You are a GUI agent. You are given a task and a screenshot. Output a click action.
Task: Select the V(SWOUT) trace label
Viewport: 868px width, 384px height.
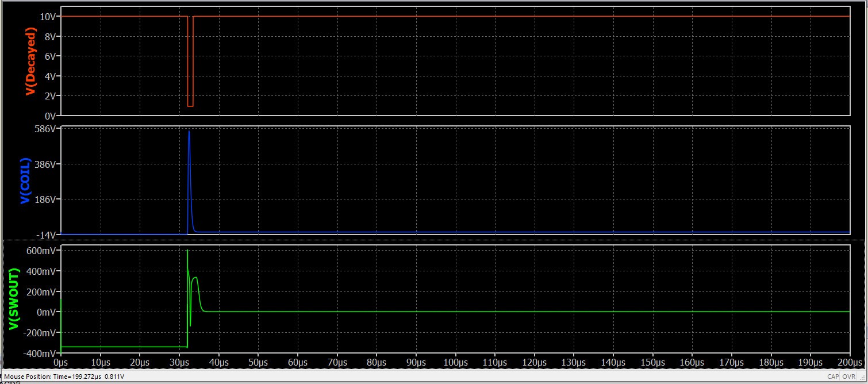(14, 299)
